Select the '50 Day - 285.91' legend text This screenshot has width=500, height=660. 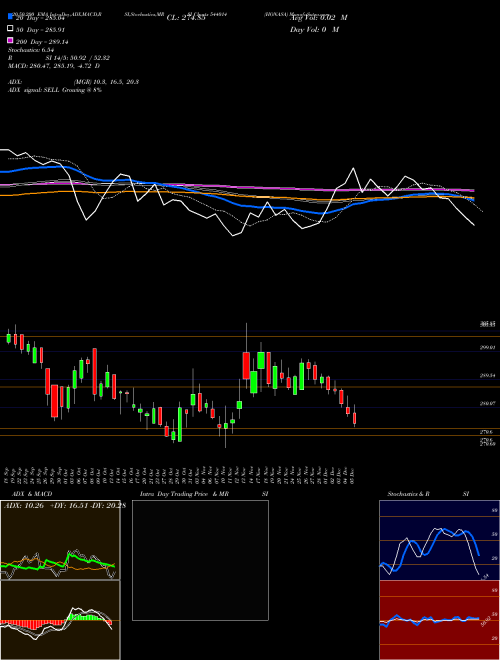(x=40, y=30)
